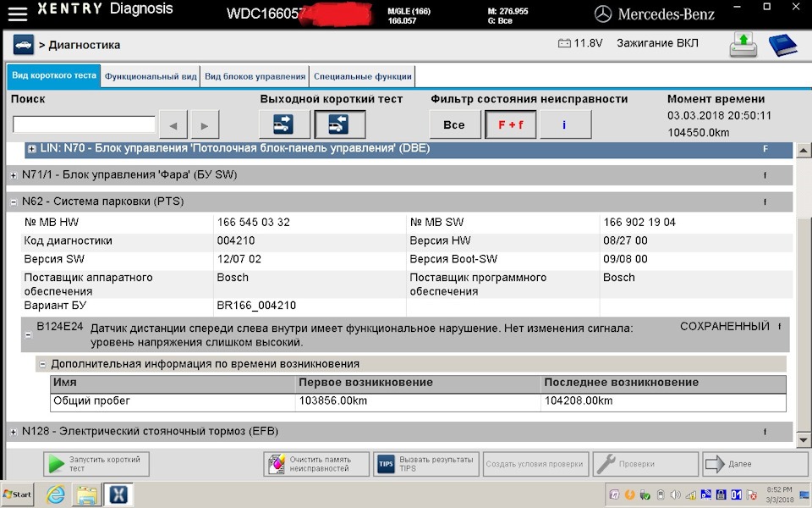Switch to Xentry app on taskbar
812x508 pixels.
click(118, 494)
